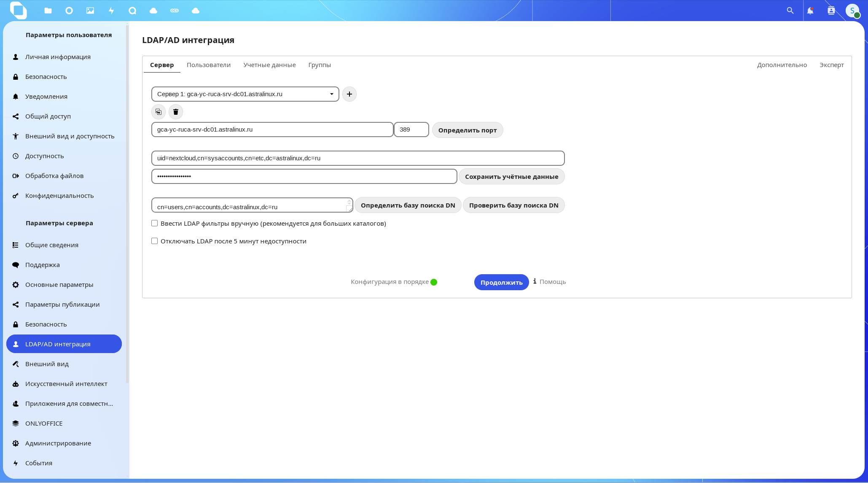Focus the base DN text area

click(x=252, y=205)
